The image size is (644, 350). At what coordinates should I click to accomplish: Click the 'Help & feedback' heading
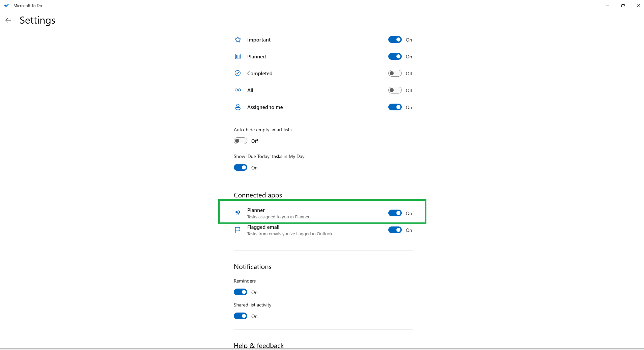[259, 345]
